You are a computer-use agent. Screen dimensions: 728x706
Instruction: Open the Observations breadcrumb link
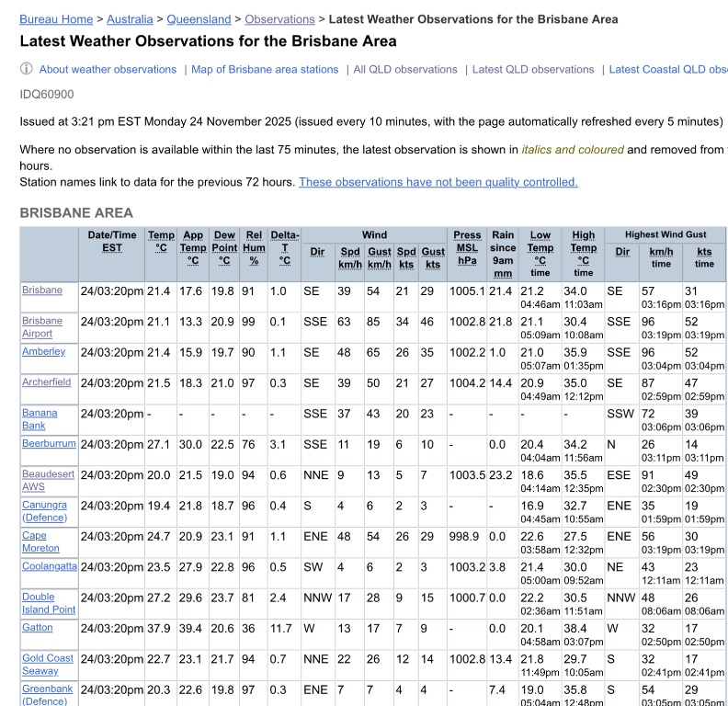coord(279,18)
